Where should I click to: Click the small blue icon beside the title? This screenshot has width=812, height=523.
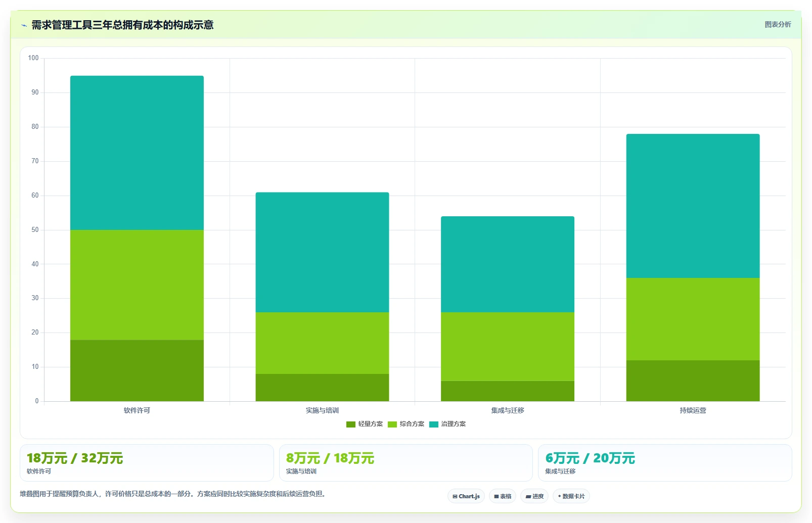coord(24,25)
